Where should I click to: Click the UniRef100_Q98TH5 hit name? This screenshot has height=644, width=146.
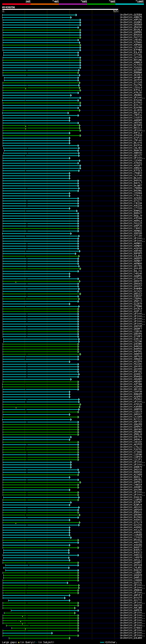pos(131,326)
